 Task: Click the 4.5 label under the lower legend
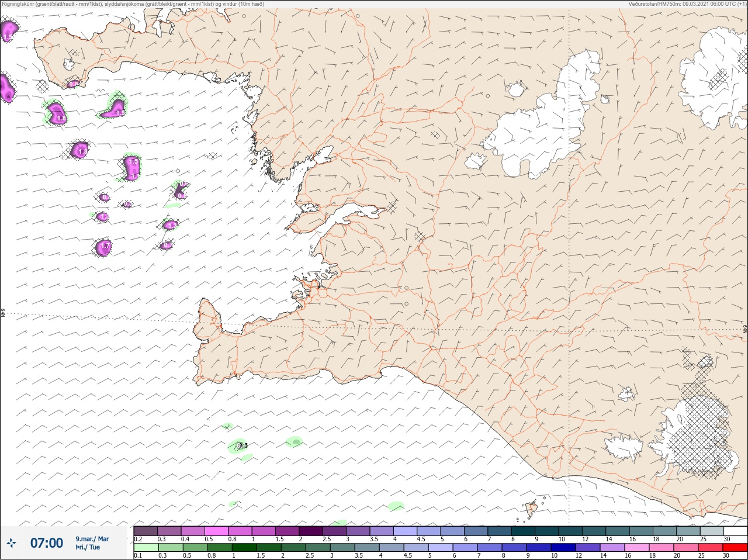[x=408, y=555]
